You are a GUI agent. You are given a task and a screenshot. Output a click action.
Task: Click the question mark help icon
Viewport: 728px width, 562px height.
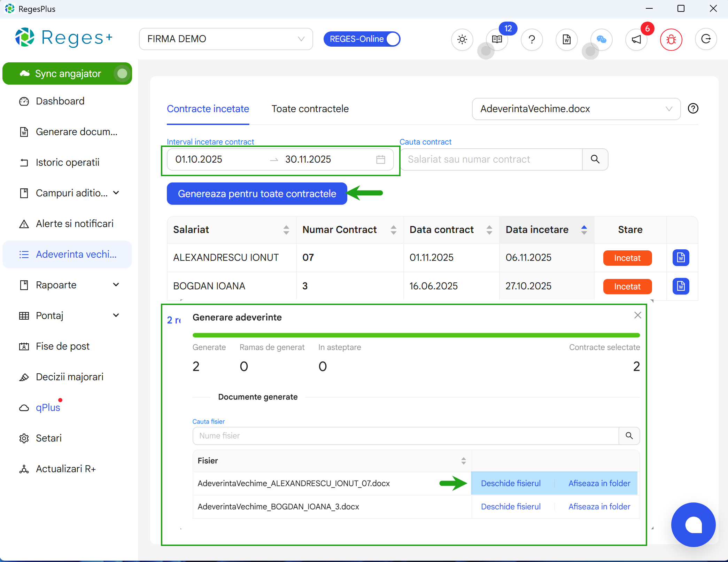point(532,39)
